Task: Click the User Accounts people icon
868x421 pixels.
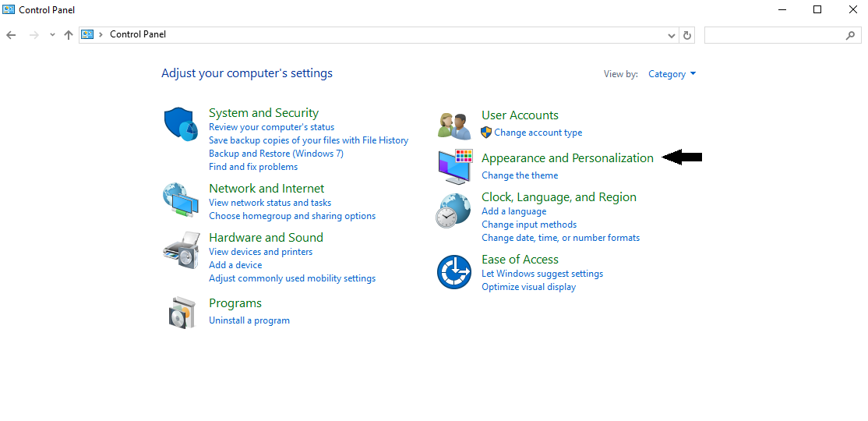Action: (x=453, y=126)
